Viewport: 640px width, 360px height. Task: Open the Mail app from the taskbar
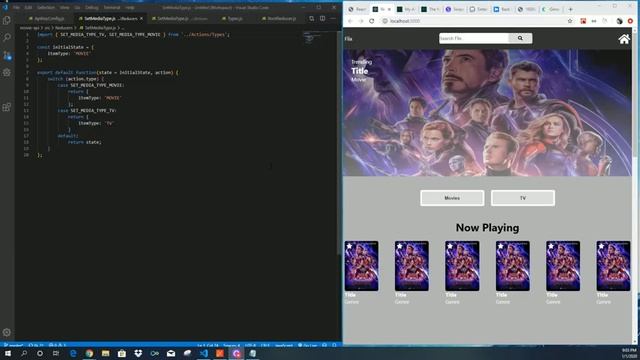click(x=171, y=353)
